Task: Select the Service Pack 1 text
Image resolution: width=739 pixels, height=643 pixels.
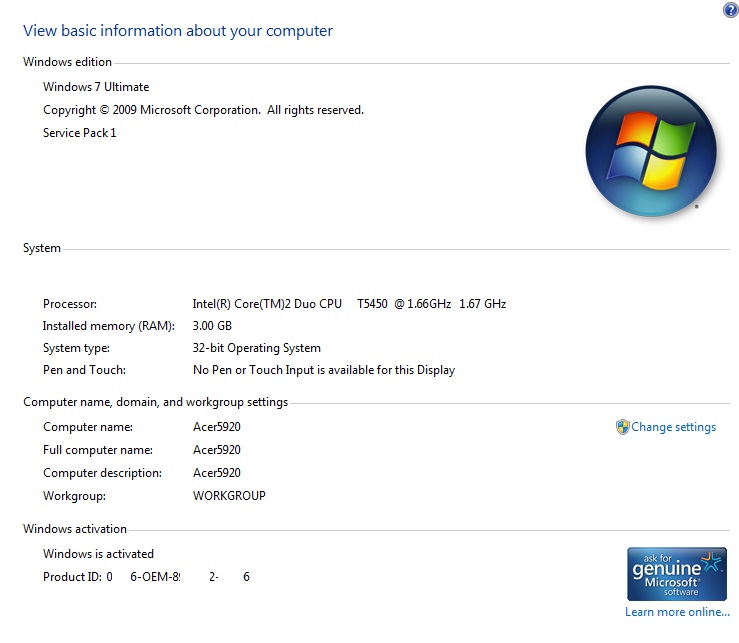Action: pyautogui.click(x=80, y=133)
